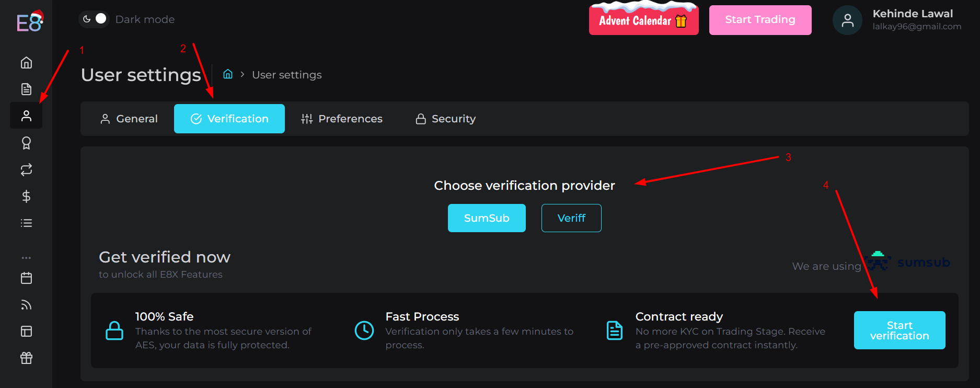Image resolution: width=980 pixels, height=388 pixels.
Task: Switch to the Verification tab
Action: [x=229, y=119]
